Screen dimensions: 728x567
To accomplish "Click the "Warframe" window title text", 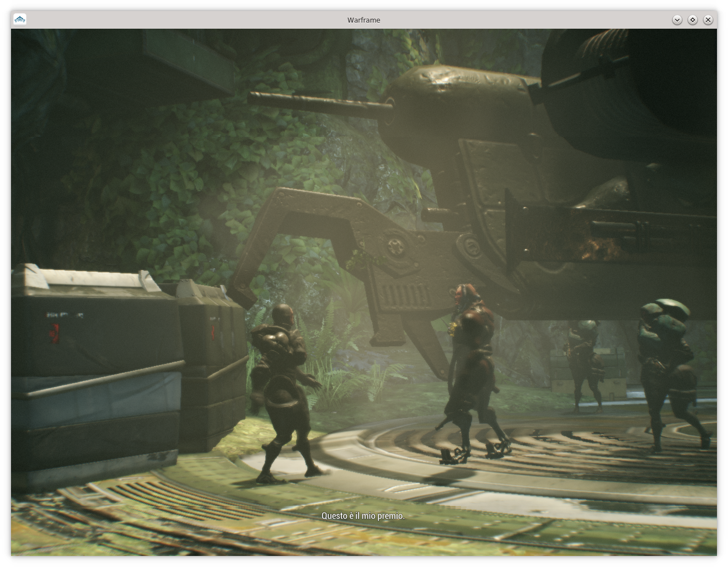I will click(x=364, y=20).
